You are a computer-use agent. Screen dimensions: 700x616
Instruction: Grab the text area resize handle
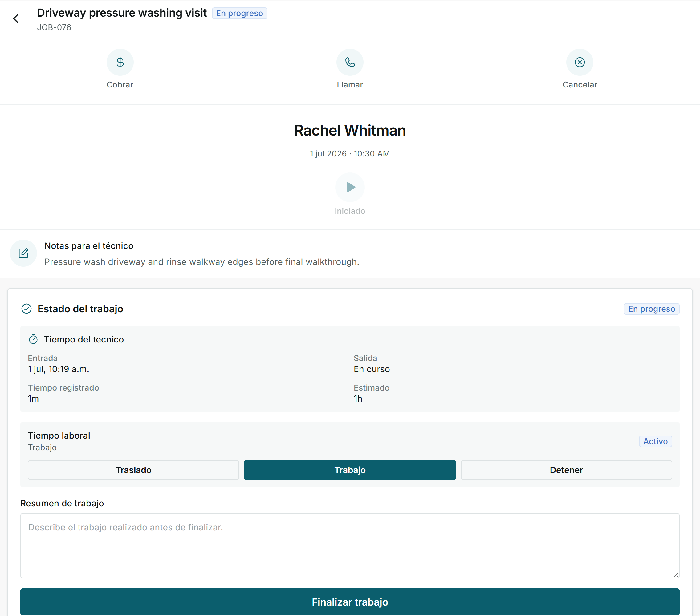coord(676,574)
